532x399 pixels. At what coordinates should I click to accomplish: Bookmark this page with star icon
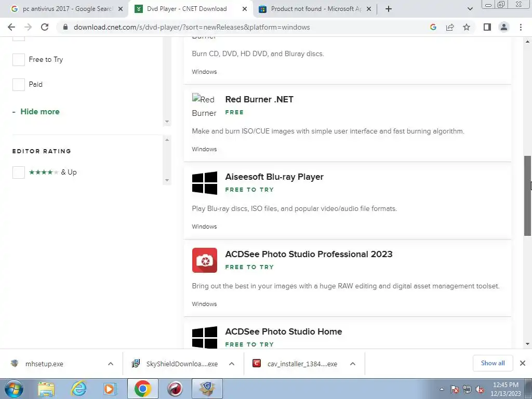(x=467, y=27)
